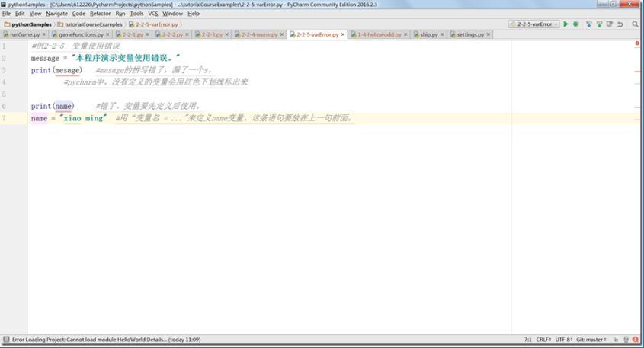Open VCS Show History icon
Viewport: 644px width, 348px height.
(610, 24)
